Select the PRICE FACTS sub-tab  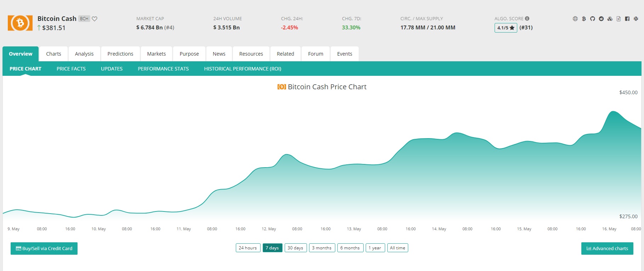click(71, 69)
